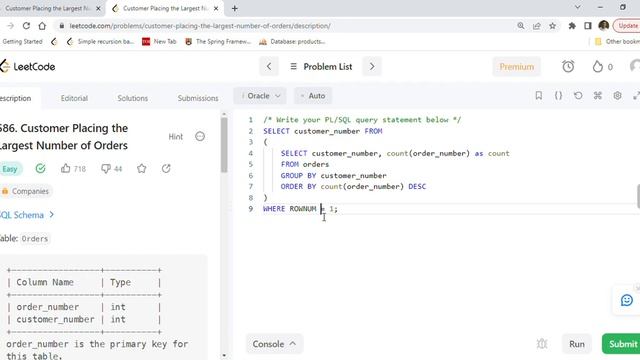Open editor keyboard shortcuts icon
The image size is (640, 360).
[x=598, y=96]
